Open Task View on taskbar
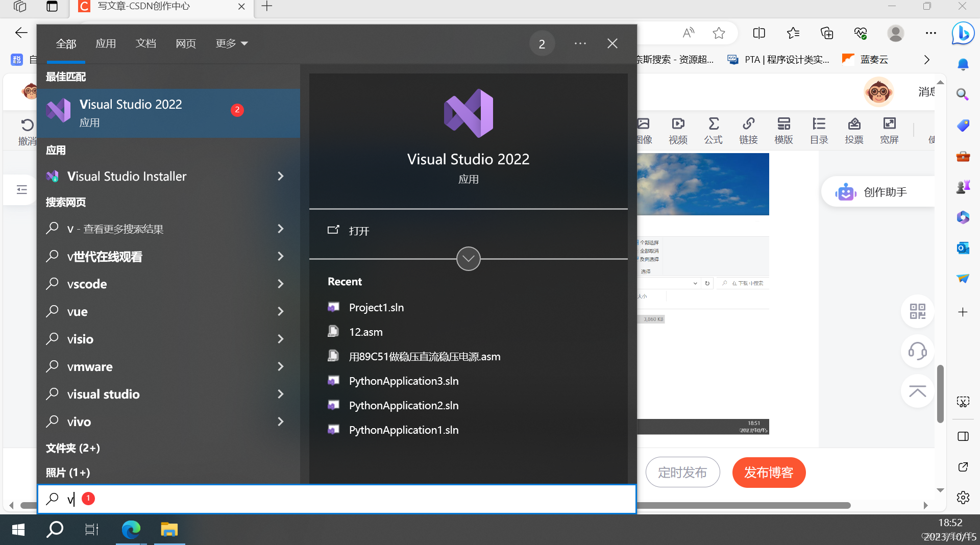The height and width of the screenshot is (545, 980). 92,530
